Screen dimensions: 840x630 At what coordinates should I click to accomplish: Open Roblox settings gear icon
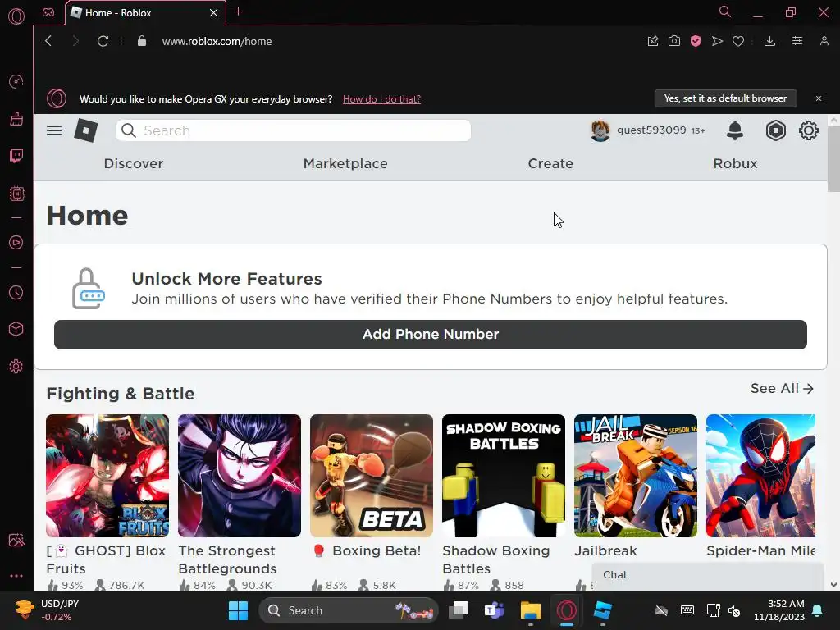tap(808, 130)
